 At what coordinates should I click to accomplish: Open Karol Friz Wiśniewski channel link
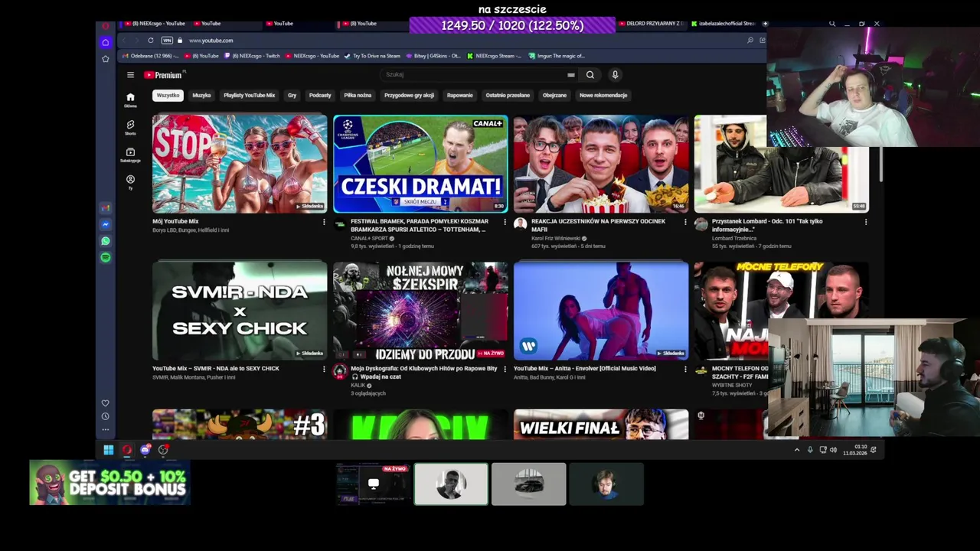coord(556,238)
